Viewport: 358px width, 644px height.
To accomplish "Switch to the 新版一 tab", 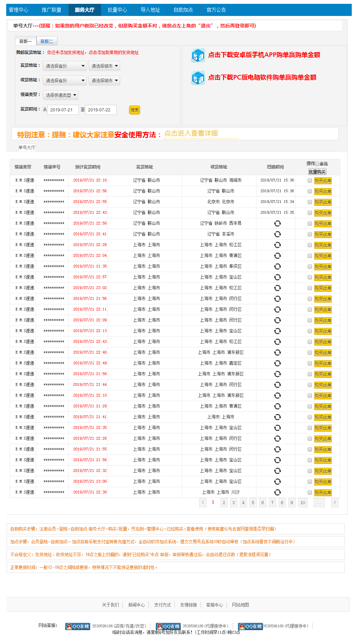I will [26, 41].
